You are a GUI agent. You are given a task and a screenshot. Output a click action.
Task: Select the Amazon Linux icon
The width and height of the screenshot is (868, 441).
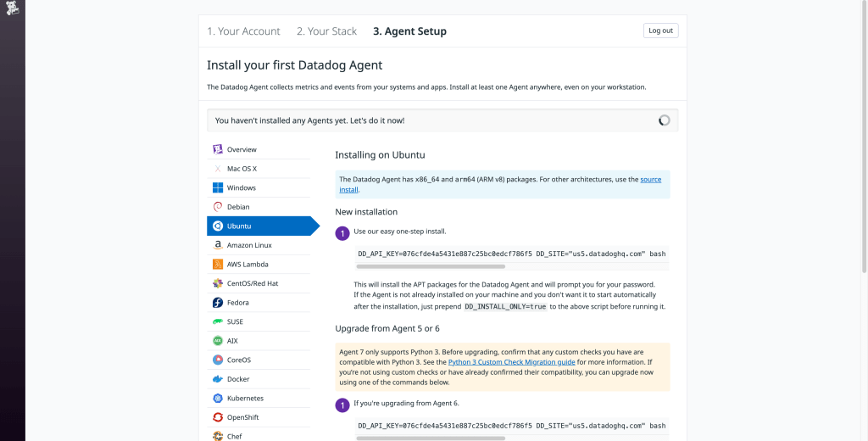[x=218, y=245]
